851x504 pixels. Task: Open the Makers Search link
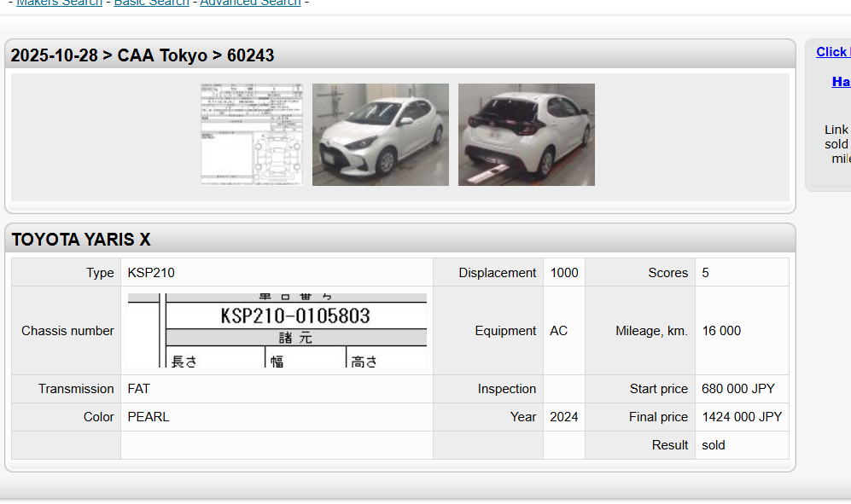click(59, 3)
